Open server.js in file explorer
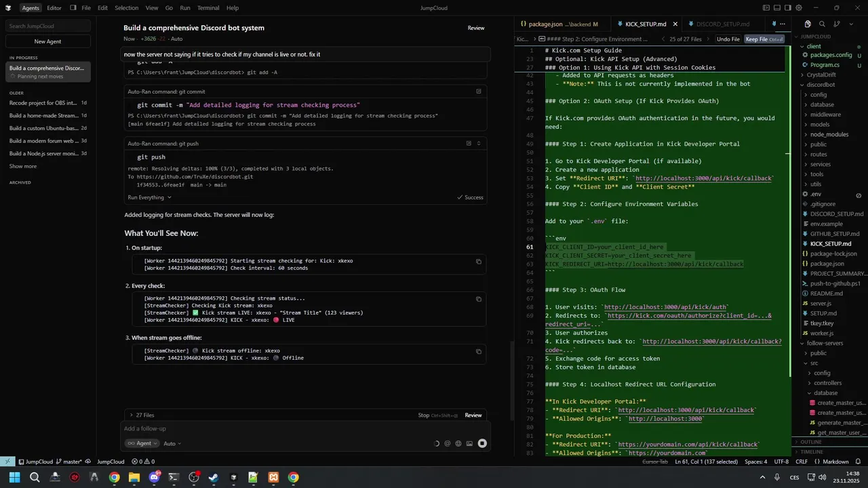Screen dimensions: 868x488 click(x=821, y=303)
